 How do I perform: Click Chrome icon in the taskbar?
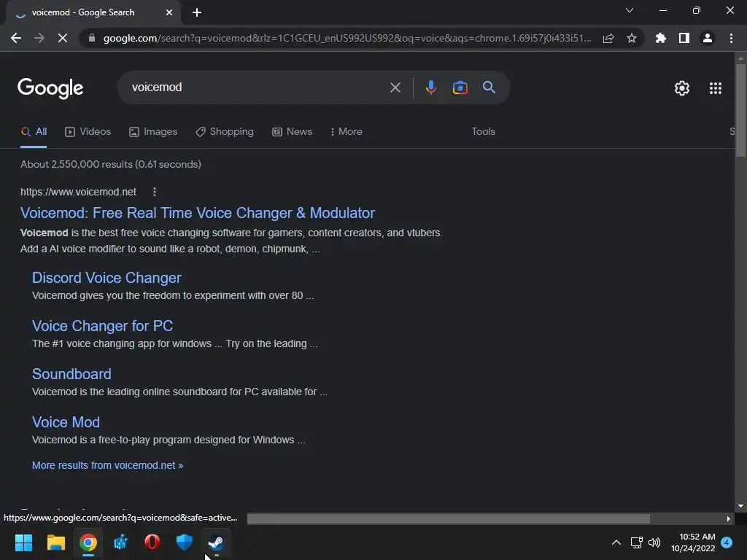point(88,542)
